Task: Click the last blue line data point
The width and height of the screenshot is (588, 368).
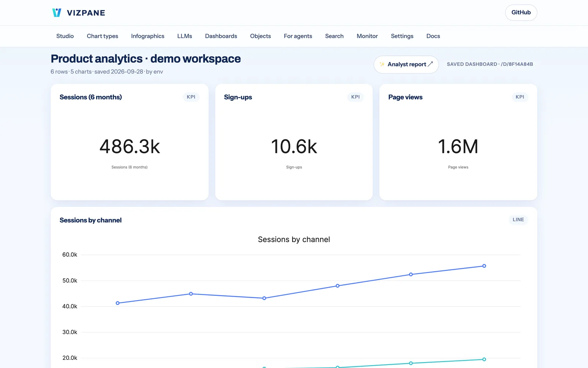Action: tap(484, 266)
